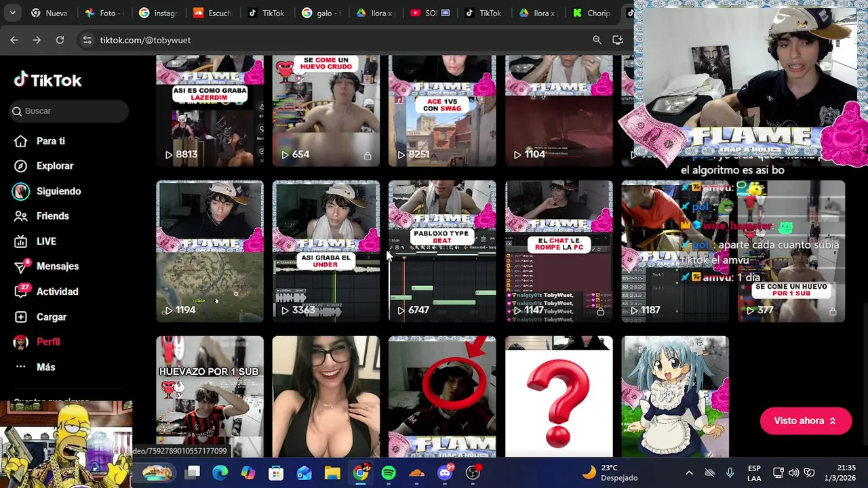The image size is (868, 488).
Task: Switch to the Escuch SoundCloud tab
Action: tap(212, 13)
